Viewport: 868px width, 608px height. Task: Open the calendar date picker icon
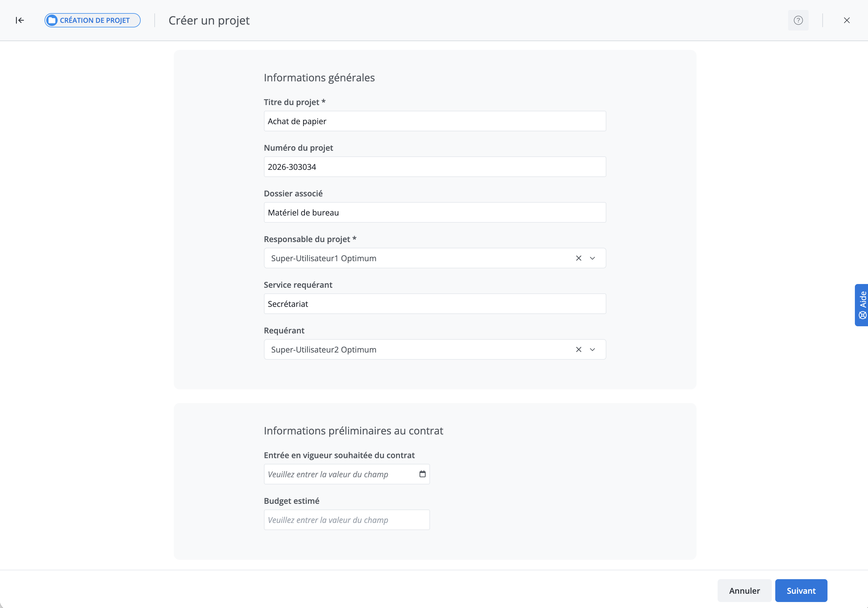(422, 474)
